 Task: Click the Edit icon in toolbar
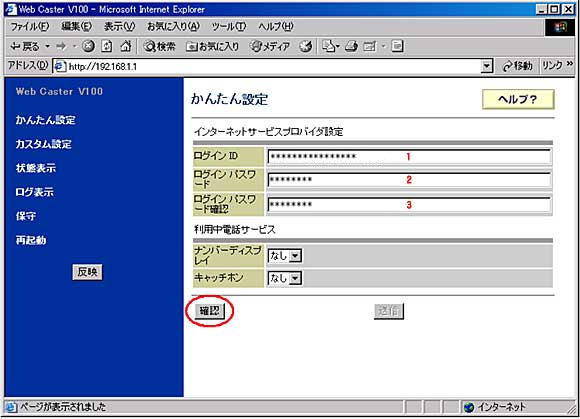pos(370,46)
